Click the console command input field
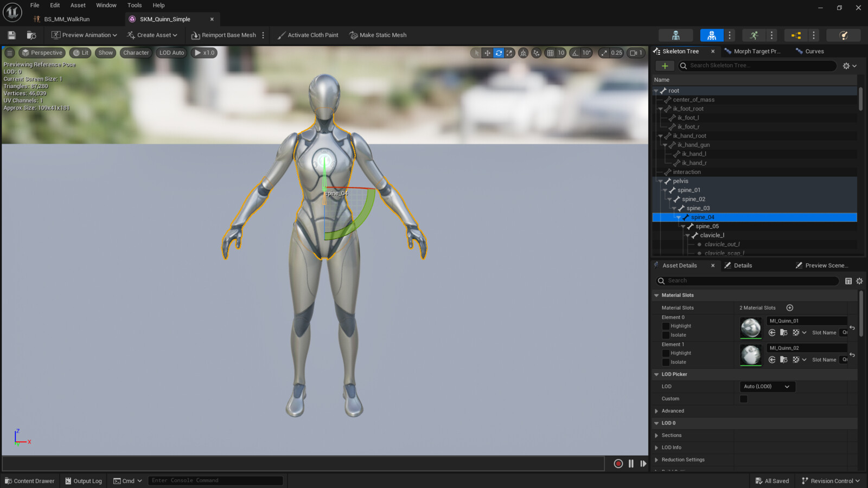 click(x=215, y=481)
